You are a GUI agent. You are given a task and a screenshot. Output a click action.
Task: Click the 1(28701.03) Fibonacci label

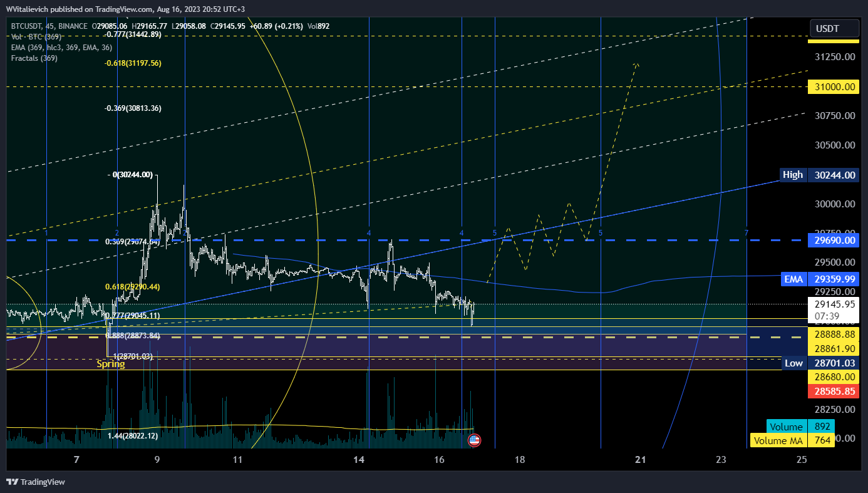point(132,356)
